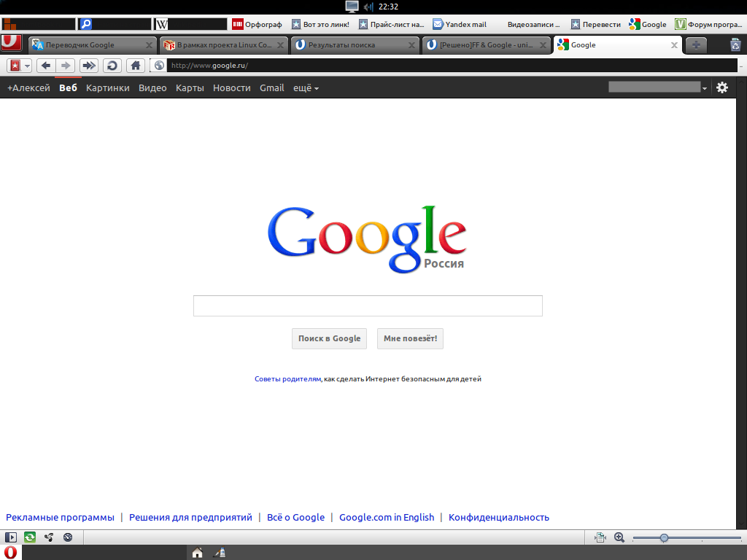Open the 'Google.com in English' link

tap(387, 518)
